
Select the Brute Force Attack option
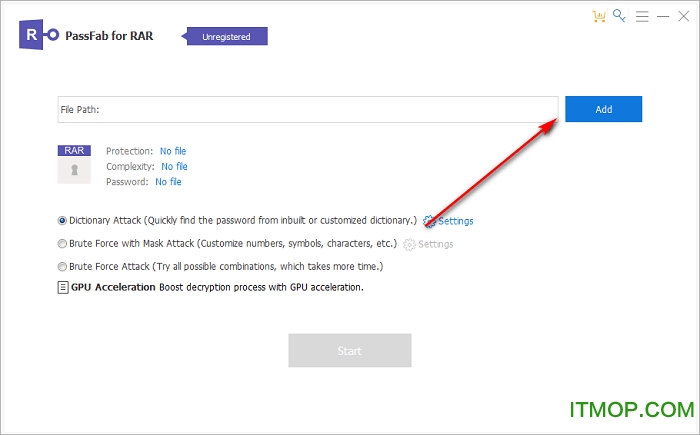(x=62, y=267)
